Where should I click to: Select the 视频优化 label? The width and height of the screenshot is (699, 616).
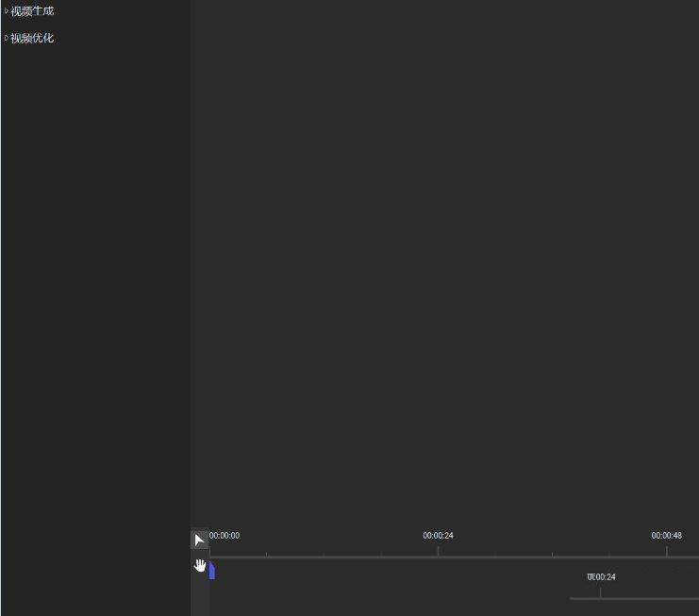(32, 39)
